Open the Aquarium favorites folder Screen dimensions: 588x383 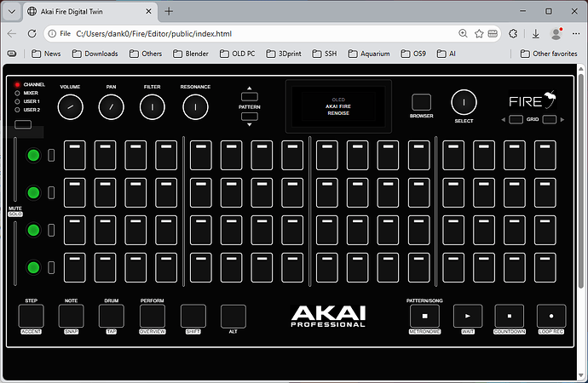(x=369, y=54)
